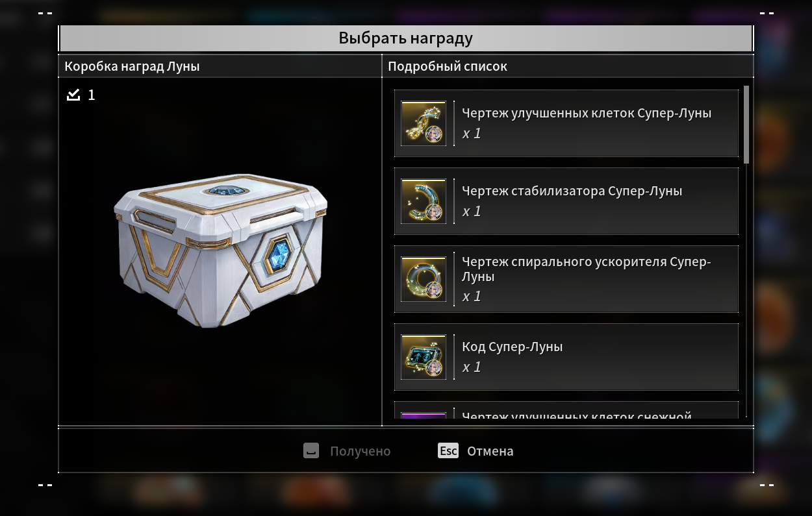Click the white Luna reward box image
Image resolution: width=812 pixels, height=516 pixels.
coord(221,250)
